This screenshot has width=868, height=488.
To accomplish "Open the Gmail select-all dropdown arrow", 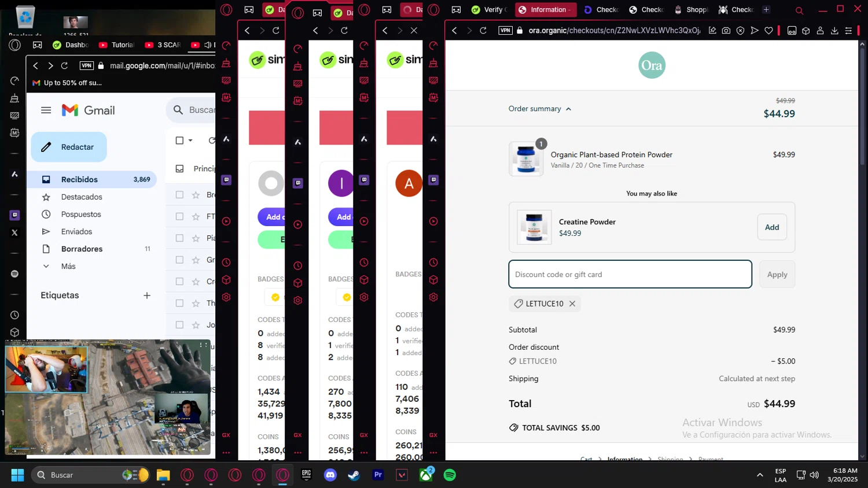I will pos(190,140).
